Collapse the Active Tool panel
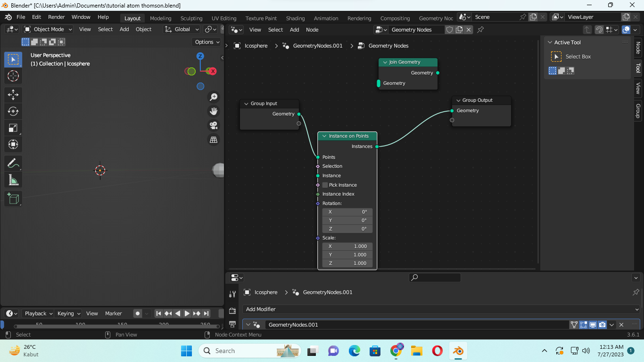644x362 pixels. pos(550,42)
